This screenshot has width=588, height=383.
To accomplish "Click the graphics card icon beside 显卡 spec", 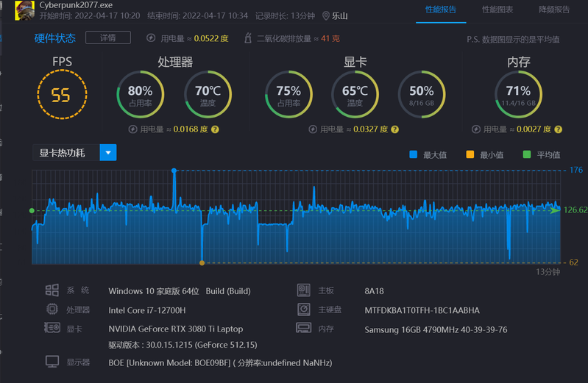I will pyautogui.click(x=52, y=328).
